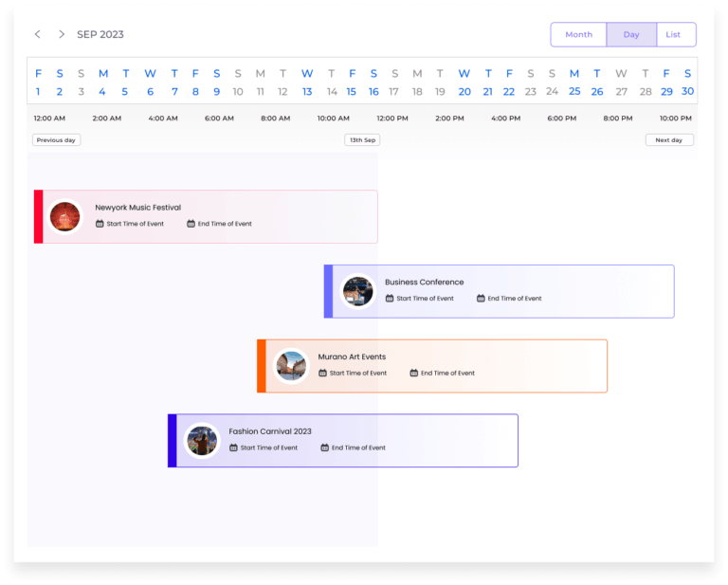Click the 4:00 AM time marker
Image resolution: width=728 pixels, height=585 pixels.
(x=163, y=119)
